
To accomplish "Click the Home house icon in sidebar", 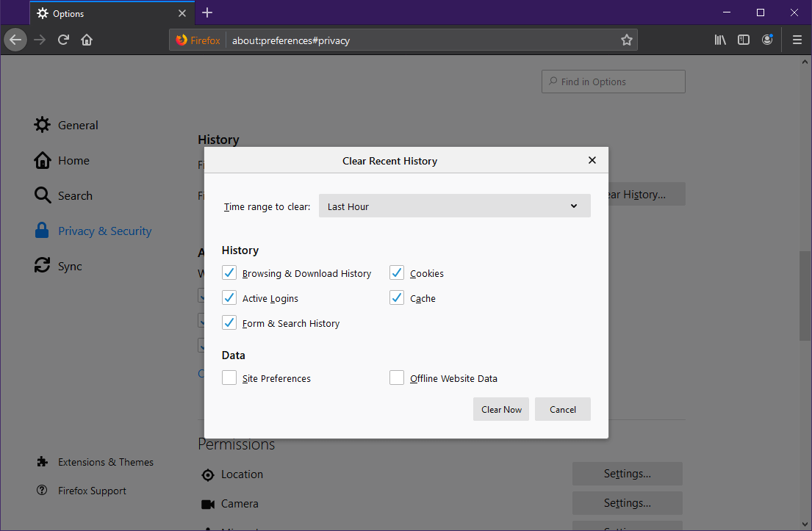I will point(43,160).
